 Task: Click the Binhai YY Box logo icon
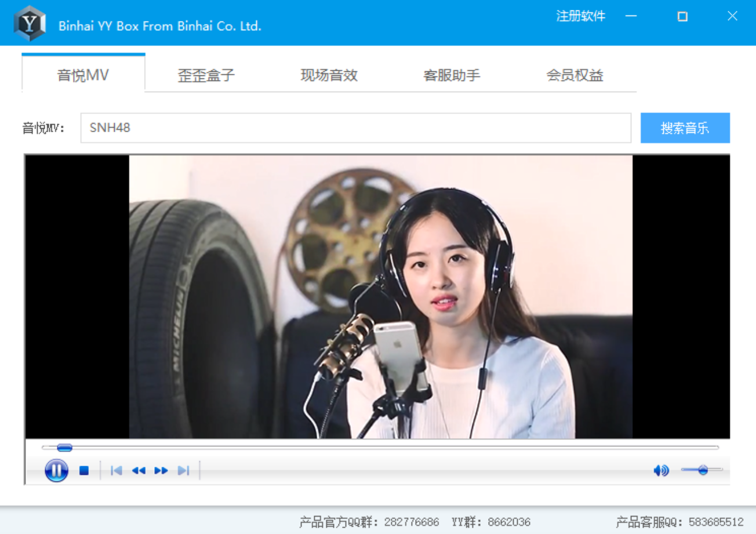tap(30, 23)
